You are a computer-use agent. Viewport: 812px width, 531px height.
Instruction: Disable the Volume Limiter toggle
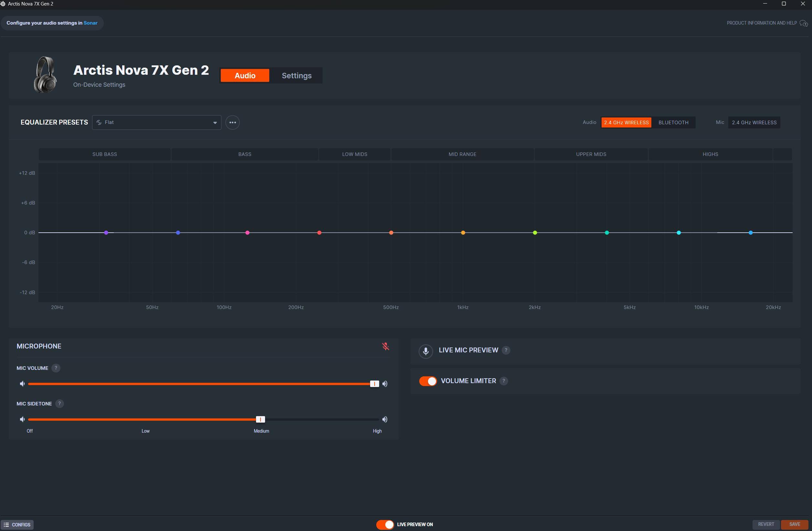428,381
